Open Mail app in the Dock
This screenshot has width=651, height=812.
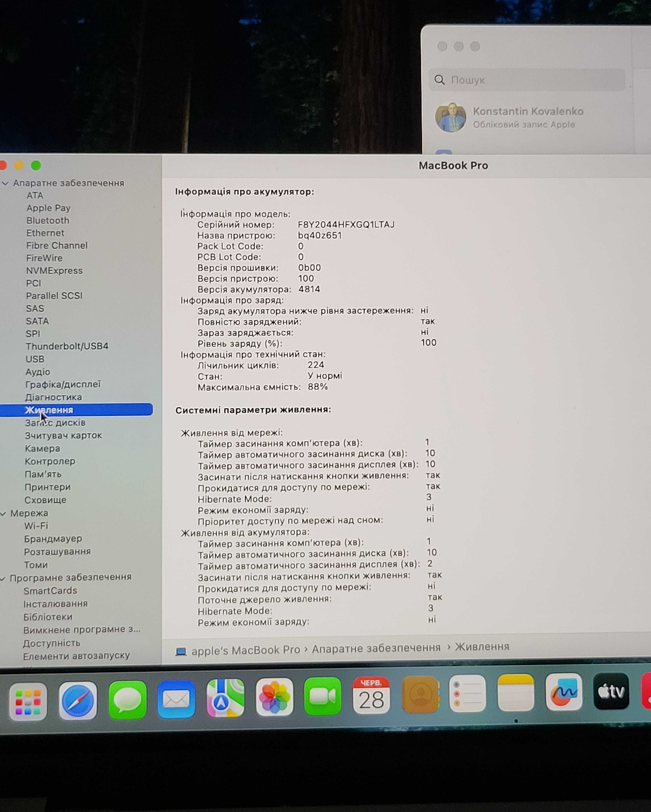(x=176, y=699)
